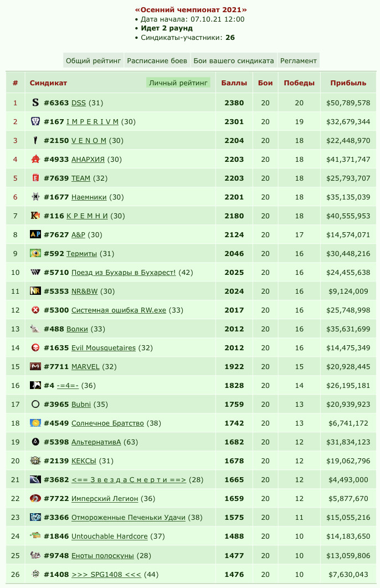Open the Волки syndicate link
This screenshot has height=588, width=380.
tap(77, 329)
